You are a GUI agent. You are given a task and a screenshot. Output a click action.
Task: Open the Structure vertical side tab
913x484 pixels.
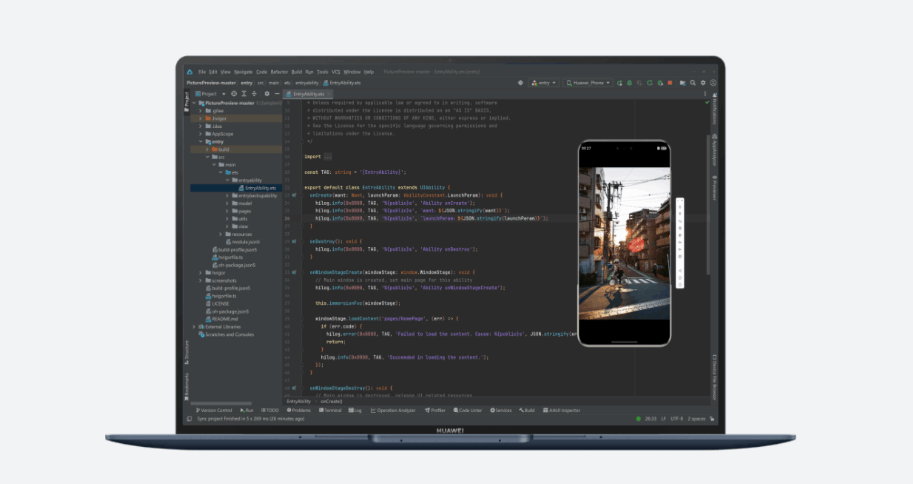pos(187,352)
